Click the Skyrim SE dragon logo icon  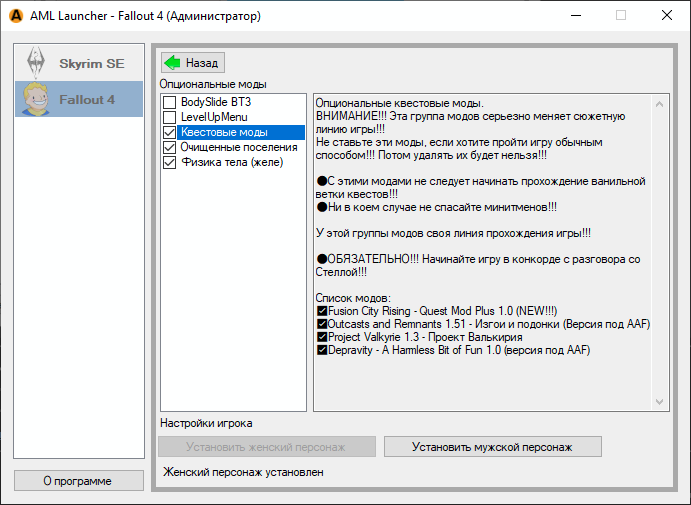pyautogui.click(x=37, y=63)
